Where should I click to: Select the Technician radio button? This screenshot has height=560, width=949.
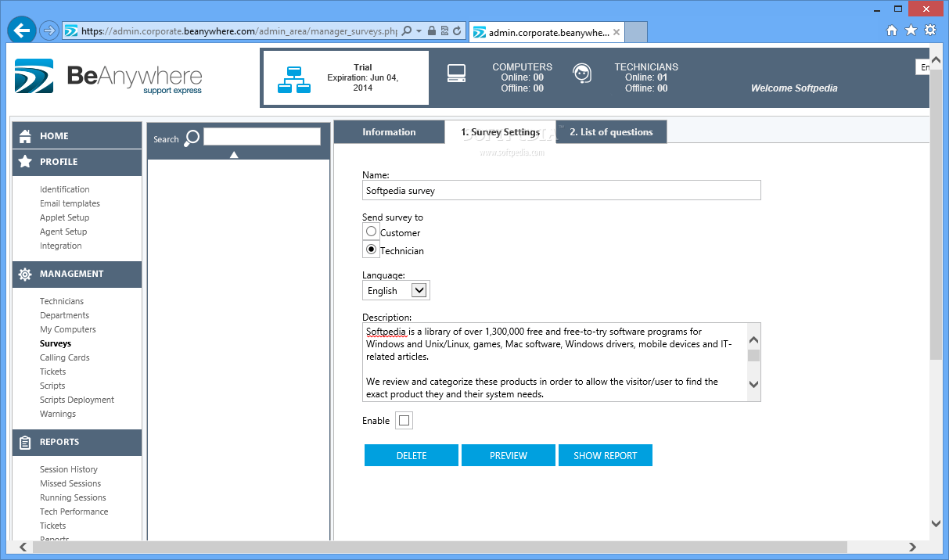pyautogui.click(x=372, y=249)
